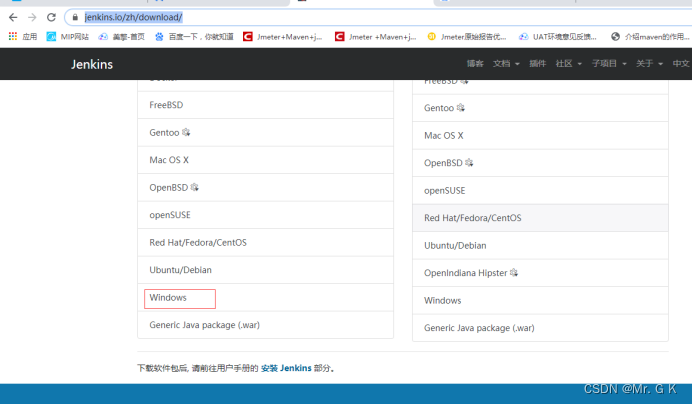Select openSUSE in the left download list
The height and width of the screenshot is (404, 693).
[x=265, y=215]
